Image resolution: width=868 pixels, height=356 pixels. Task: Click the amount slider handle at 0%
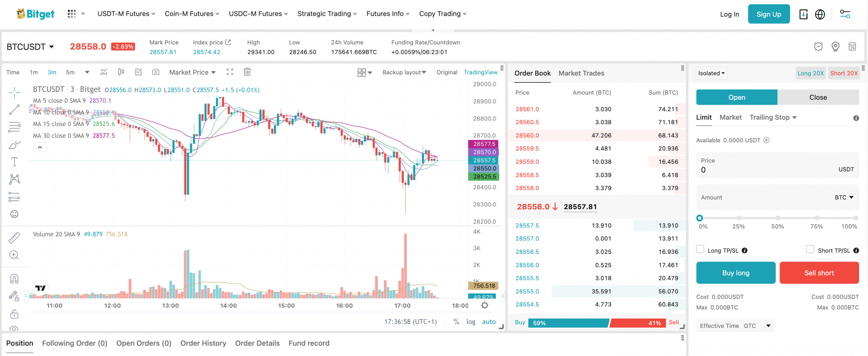tap(699, 218)
